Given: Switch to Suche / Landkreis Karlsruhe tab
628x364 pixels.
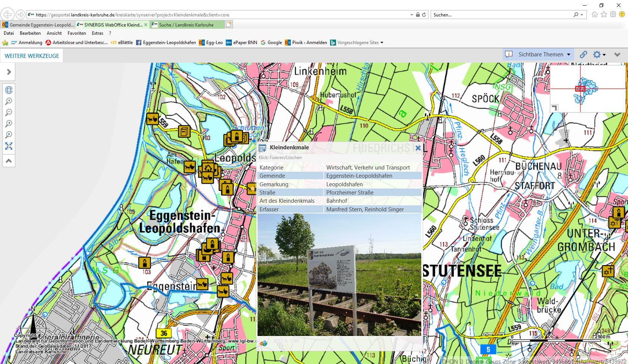Looking at the screenshot, I should pyautogui.click(x=187, y=25).
